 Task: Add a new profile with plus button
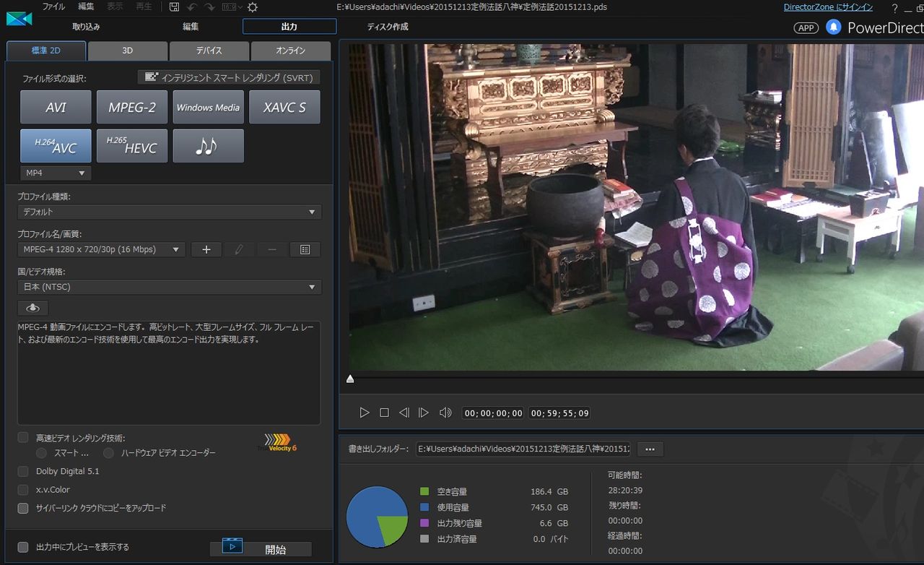(206, 249)
